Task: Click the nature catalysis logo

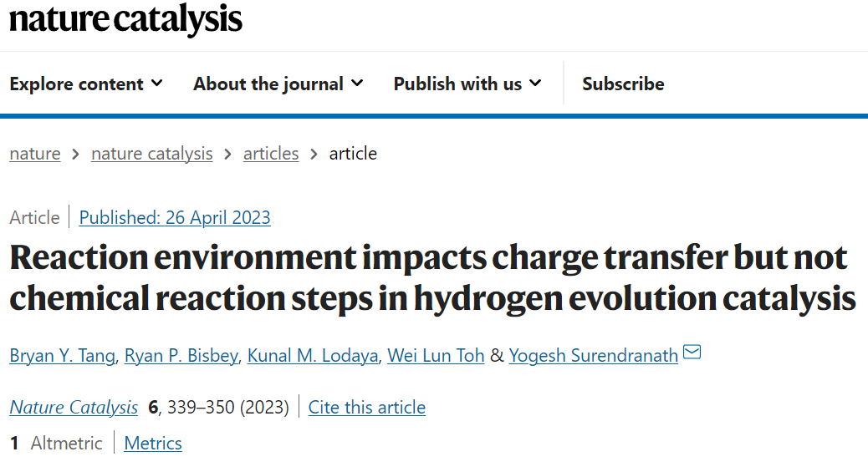Action: pos(125,19)
